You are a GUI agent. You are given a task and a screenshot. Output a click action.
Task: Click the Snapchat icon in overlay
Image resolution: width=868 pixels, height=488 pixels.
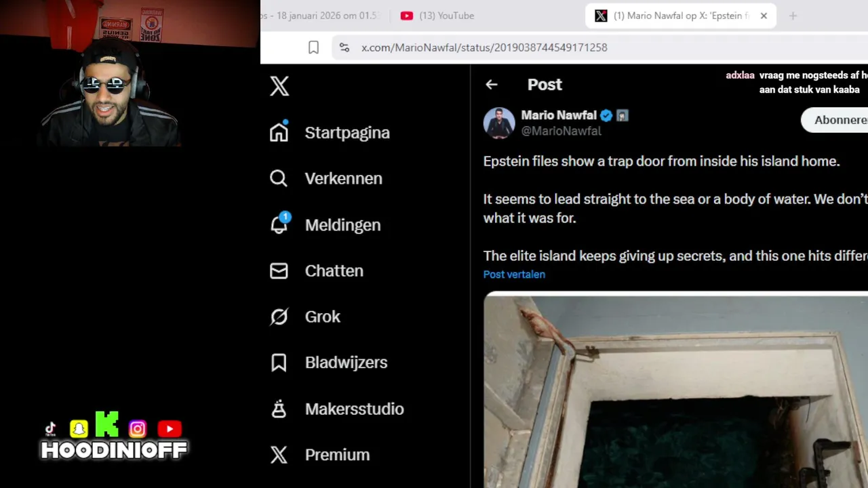(79, 429)
